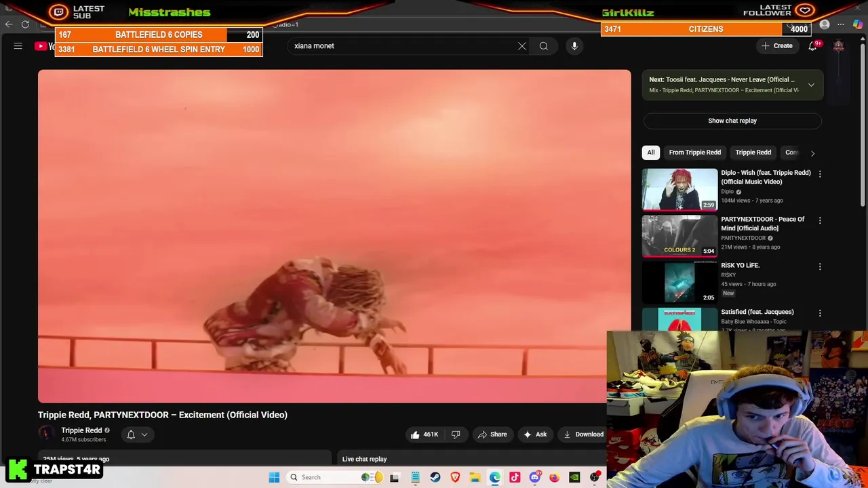
Task: Show more filter chips with the right arrow
Action: (812, 153)
